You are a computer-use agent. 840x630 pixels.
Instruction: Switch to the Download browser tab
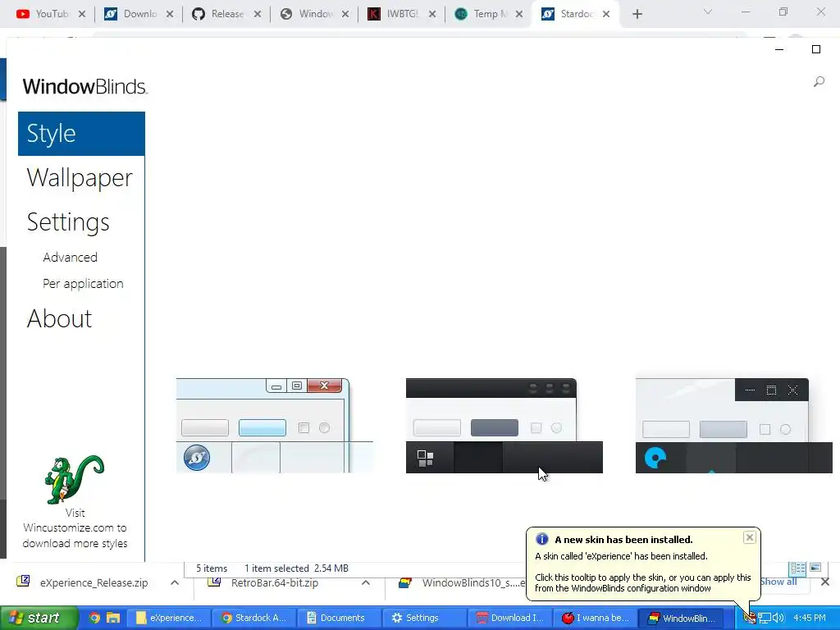coord(139,14)
